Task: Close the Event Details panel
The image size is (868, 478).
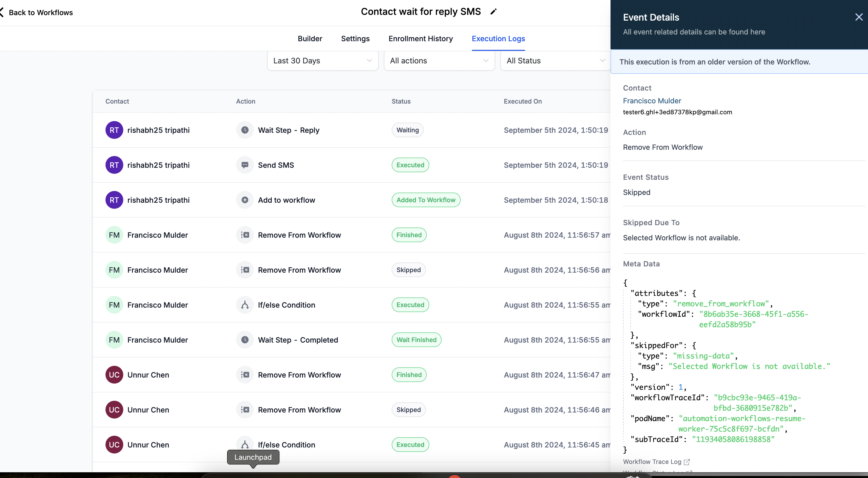Action: pos(859,17)
